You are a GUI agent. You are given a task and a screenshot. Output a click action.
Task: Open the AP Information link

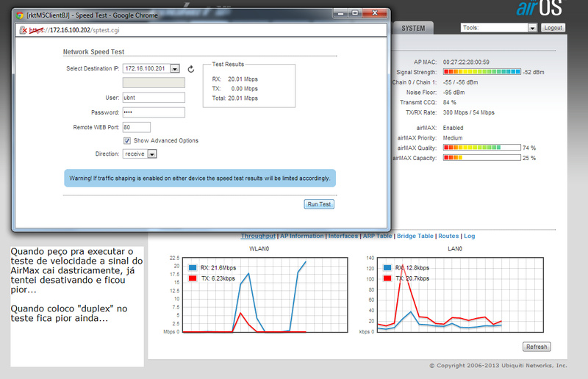[302, 236]
